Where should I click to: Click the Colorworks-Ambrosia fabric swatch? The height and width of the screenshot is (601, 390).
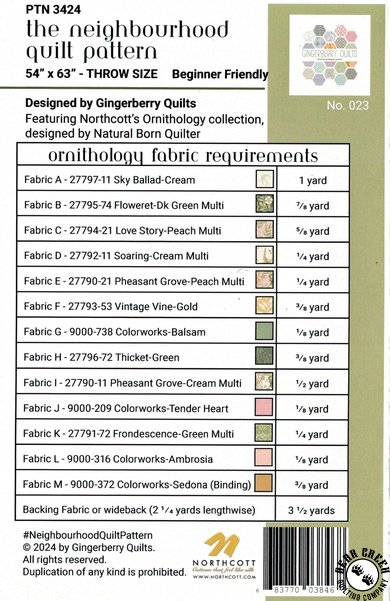click(x=264, y=458)
